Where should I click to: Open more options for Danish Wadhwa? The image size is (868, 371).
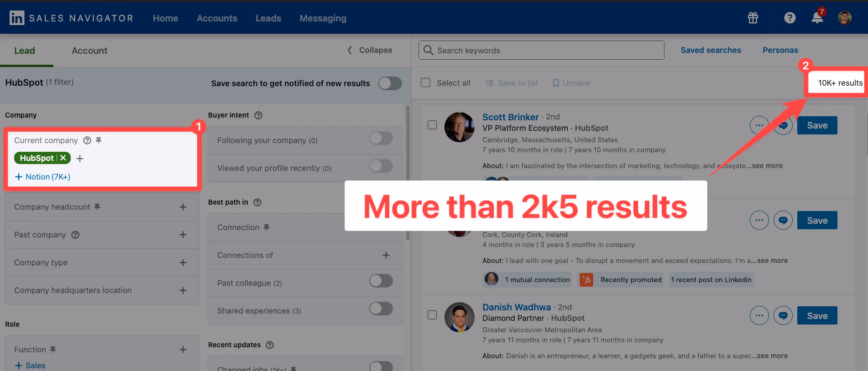click(x=759, y=315)
